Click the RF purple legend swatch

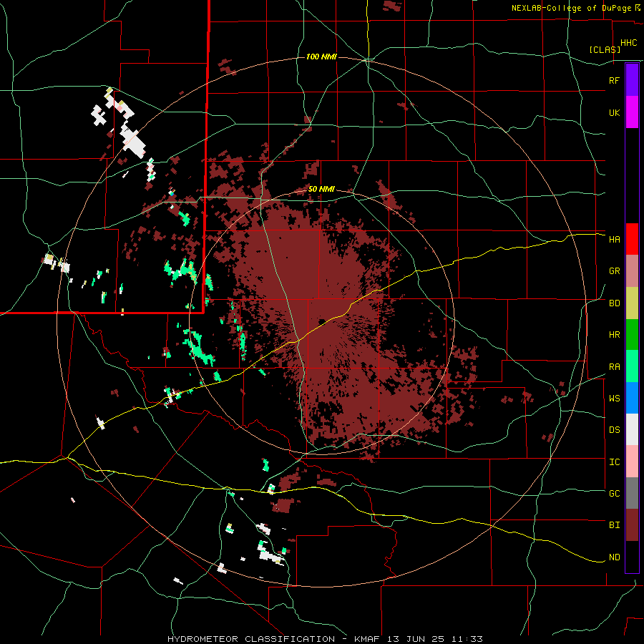[x=632, y=80]
